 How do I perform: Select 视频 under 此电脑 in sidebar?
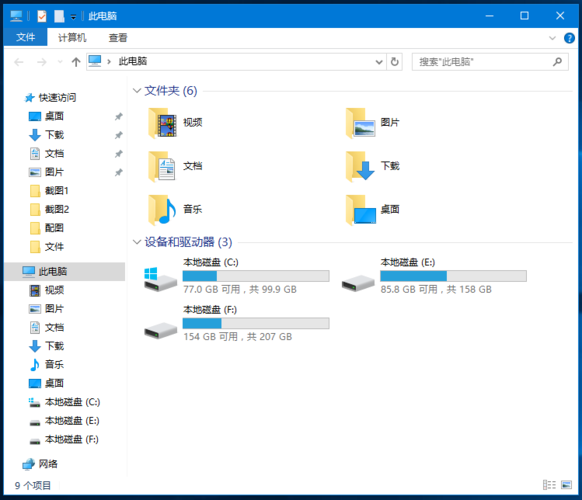click(47, 290)
